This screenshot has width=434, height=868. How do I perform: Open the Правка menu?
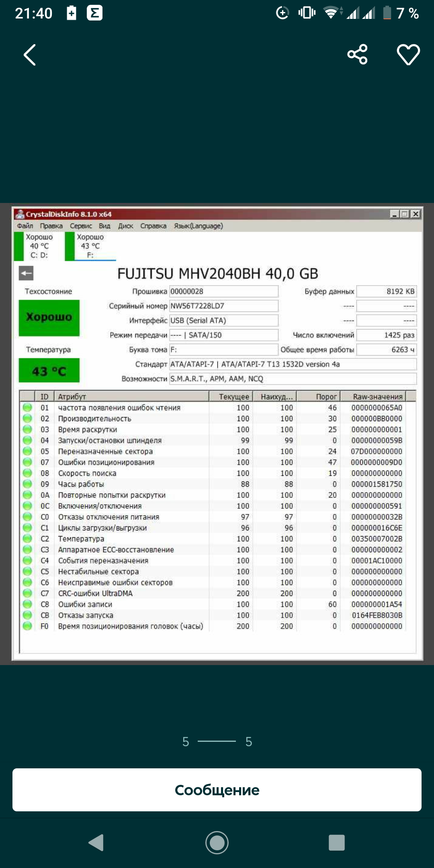click(51, 226)
